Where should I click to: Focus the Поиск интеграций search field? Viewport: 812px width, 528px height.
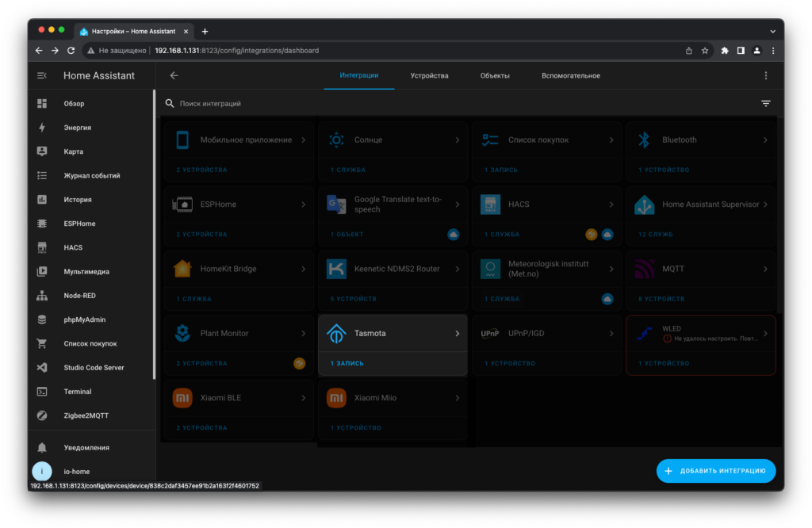point(462,104)
